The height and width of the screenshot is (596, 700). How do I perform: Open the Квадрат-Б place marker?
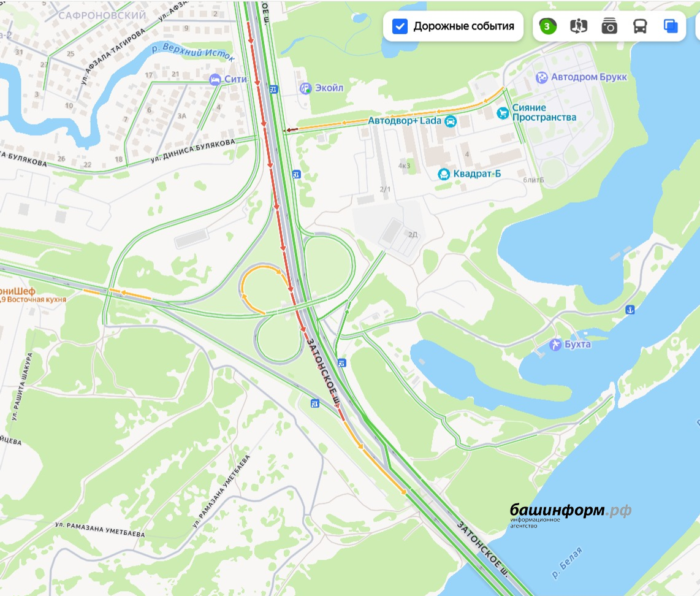point(444,174)
